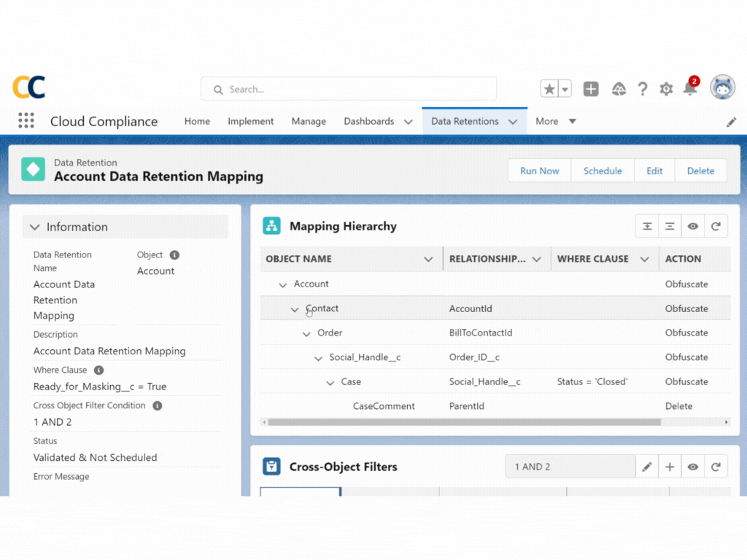747x560 pixels.
Task: Click the expand-all icon in Mapping Hierarchy
Action: (647, 226)
